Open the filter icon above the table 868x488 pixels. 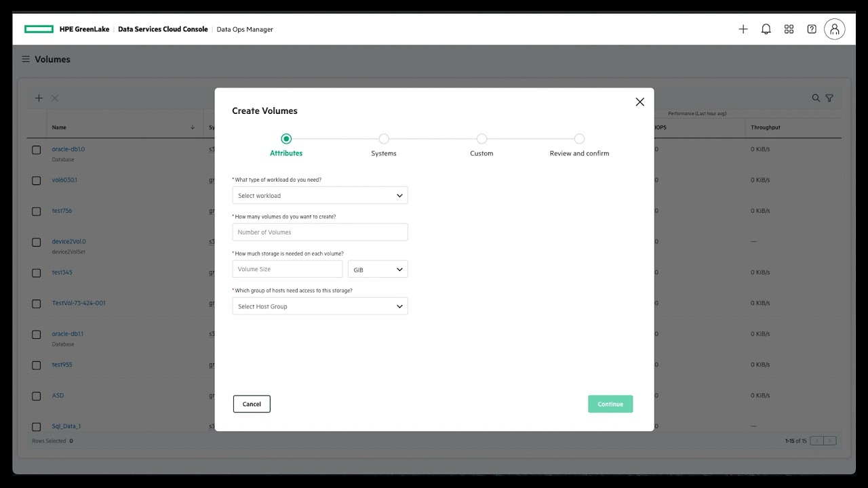click(x=829, y=98)
